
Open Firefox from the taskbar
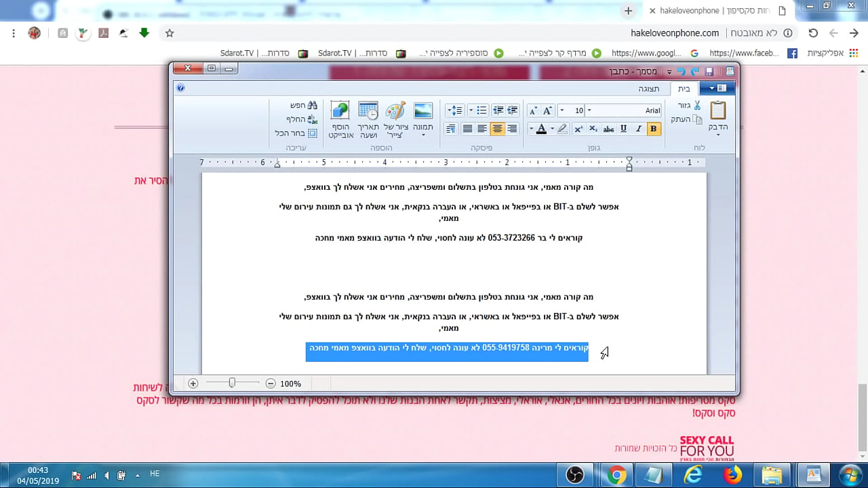pyautogui.click(x=732, y=476)
